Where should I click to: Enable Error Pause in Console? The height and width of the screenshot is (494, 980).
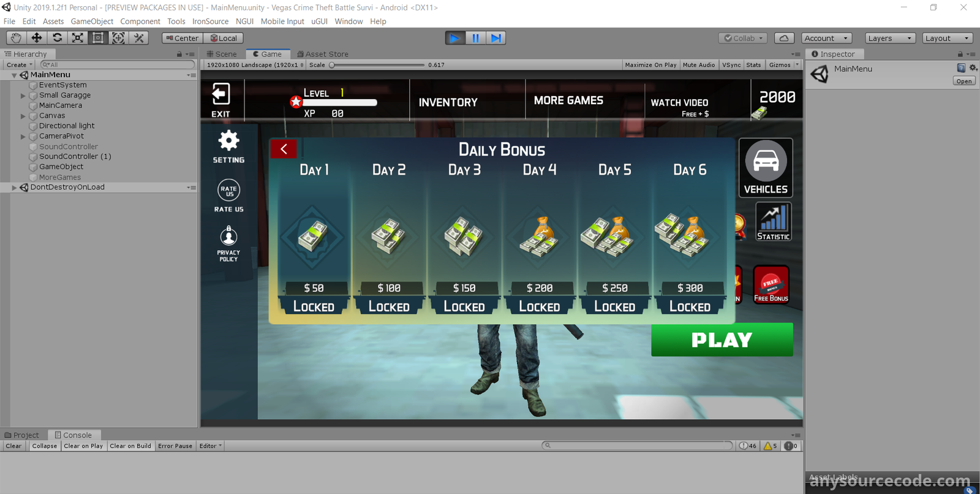[175, 446]
